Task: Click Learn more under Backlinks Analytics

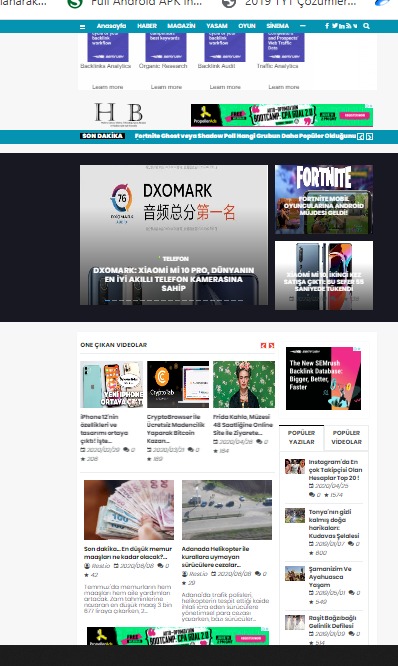Action: click(x=107, y=87)
